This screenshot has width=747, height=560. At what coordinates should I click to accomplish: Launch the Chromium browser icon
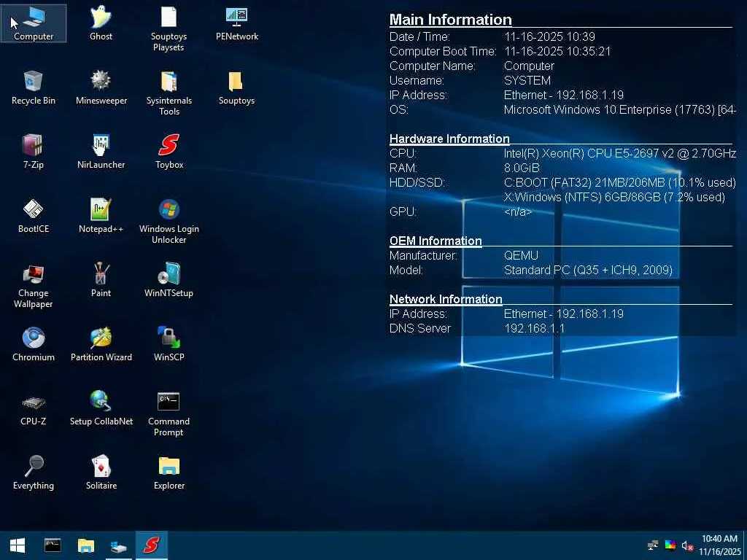click(34, 345)
